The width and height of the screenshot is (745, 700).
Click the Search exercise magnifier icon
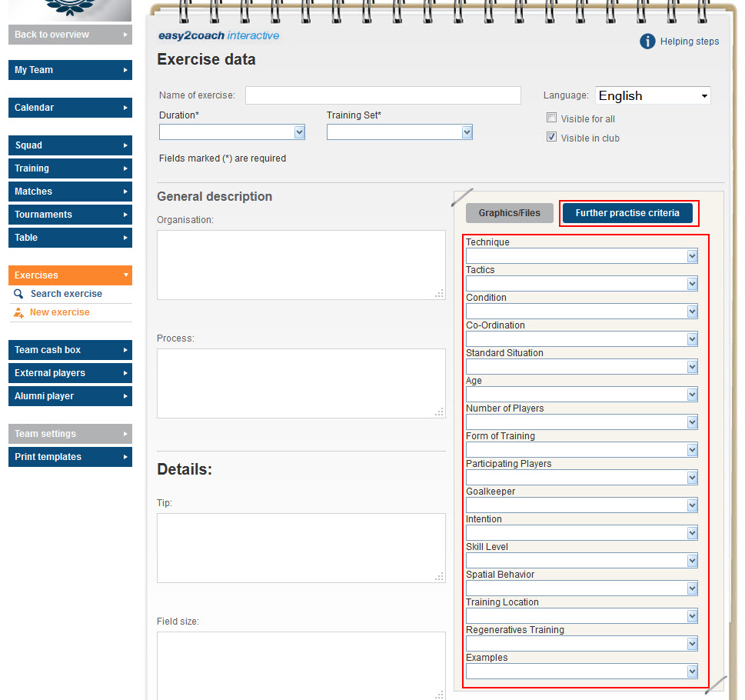point(18,294)
